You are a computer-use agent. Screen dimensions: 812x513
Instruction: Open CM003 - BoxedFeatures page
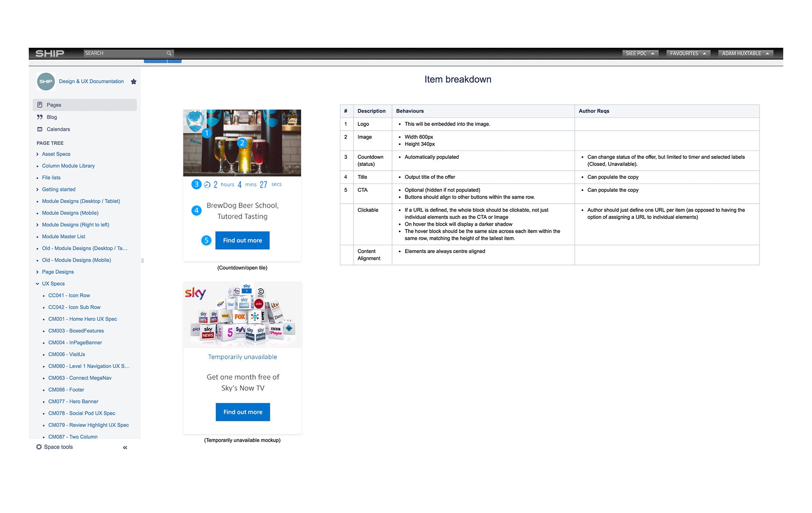coord(76,331)
